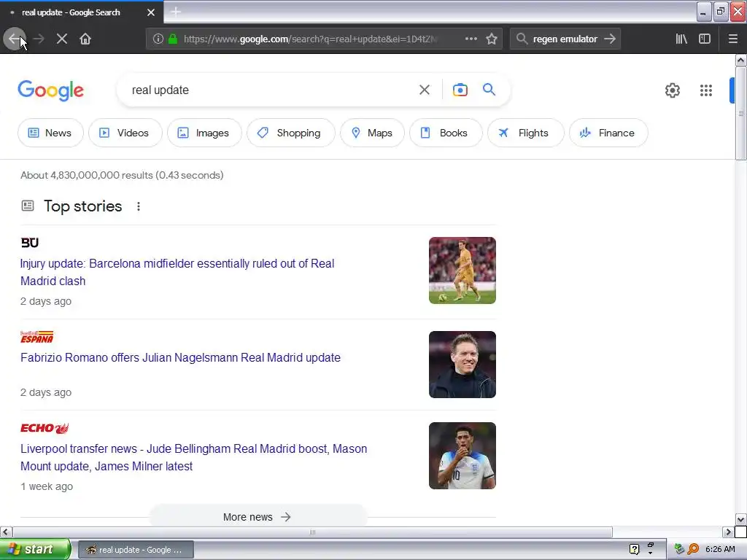Select 'real update - Google' taskbar button
This screenshot has height=560, width=747.
[136, 550]
